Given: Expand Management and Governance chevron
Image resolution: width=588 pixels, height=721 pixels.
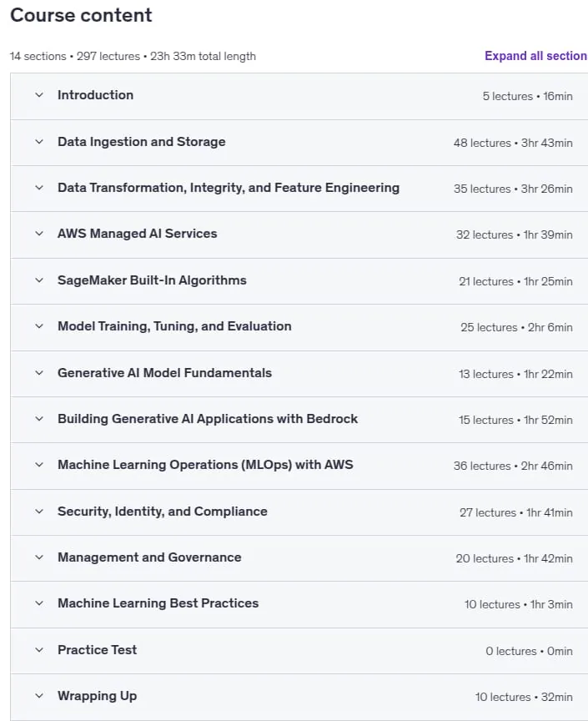Looking at the screenshot, I should click(x=39, y=557).
